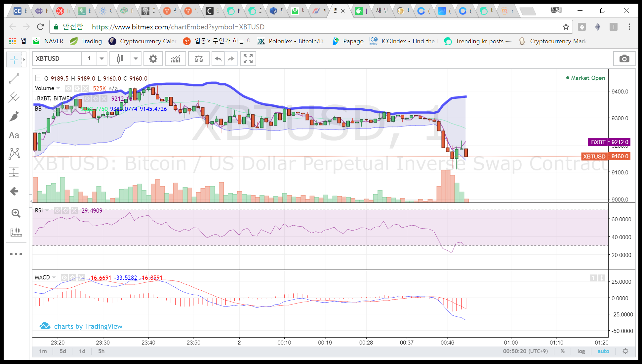The height and width of the screenshot is (364, 642).
Task: Click the compare scales balance icon
Action: [199, 59]
